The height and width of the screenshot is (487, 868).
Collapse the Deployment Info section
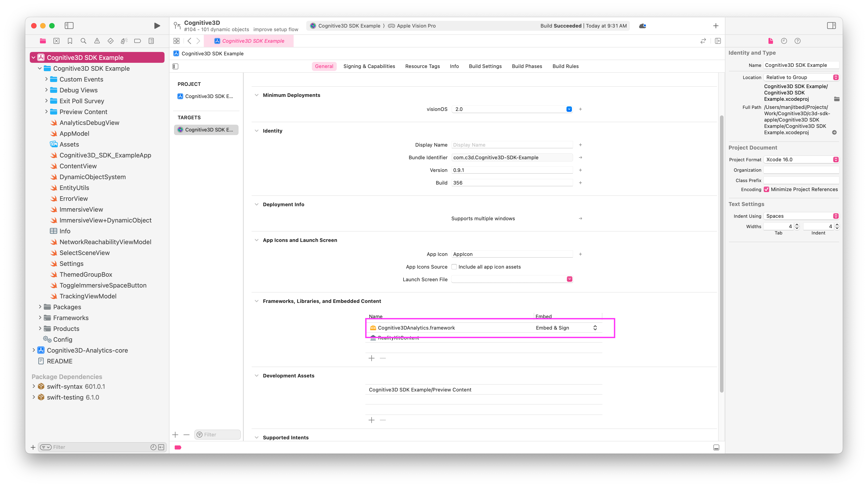(256, 204)
